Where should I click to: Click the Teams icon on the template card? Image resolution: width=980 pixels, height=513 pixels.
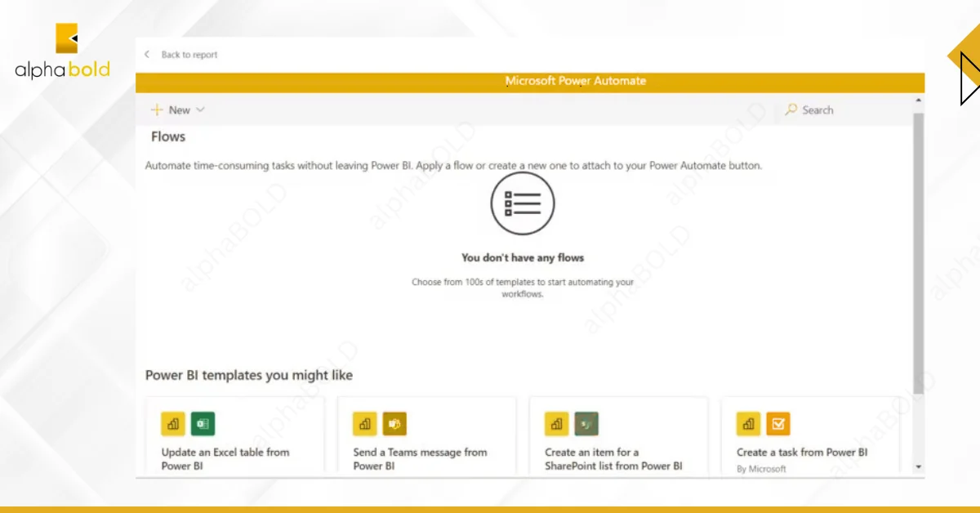point(394,424)
